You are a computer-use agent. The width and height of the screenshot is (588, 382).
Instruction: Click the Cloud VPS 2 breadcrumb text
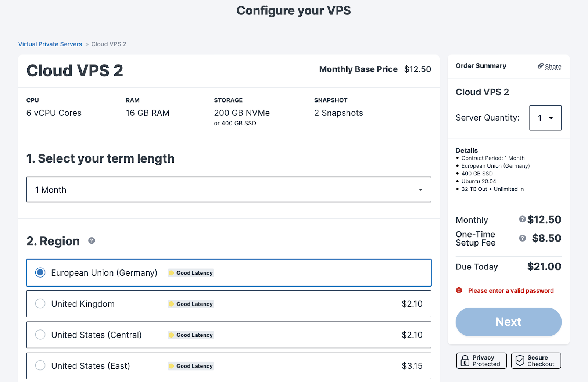pyautogui.click(x=109, y=44)
